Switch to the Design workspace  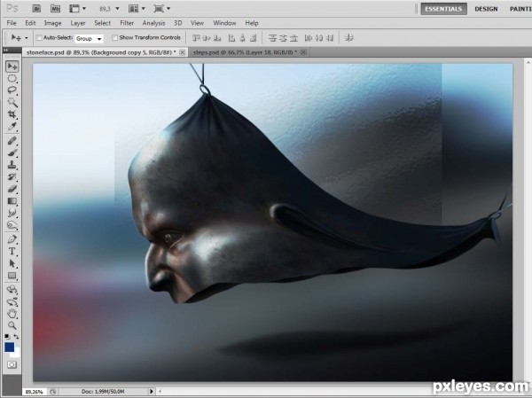(486, 9)
